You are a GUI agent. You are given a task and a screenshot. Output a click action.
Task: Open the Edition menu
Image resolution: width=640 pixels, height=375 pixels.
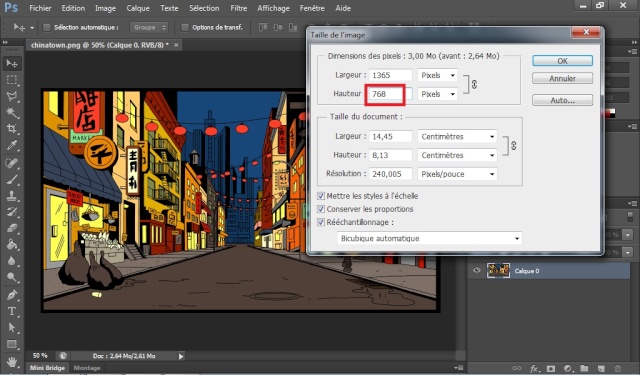click(x=73, y=8)
